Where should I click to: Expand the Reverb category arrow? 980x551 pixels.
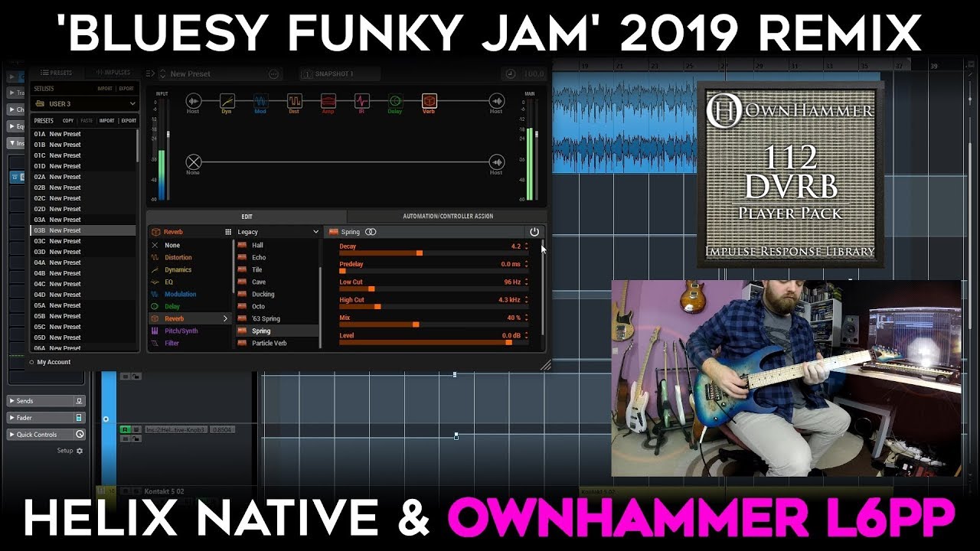point(225,318)
